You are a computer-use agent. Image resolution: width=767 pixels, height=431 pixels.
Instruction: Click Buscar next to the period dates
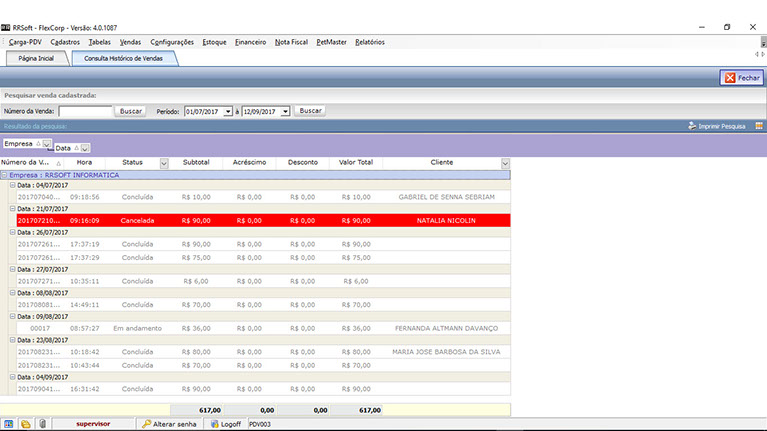coord(310,111)
